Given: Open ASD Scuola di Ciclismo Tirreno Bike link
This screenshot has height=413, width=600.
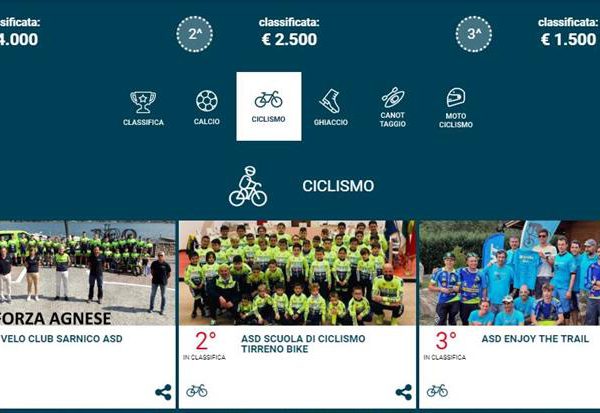Looking at the screenshot, I should (303, 344).
